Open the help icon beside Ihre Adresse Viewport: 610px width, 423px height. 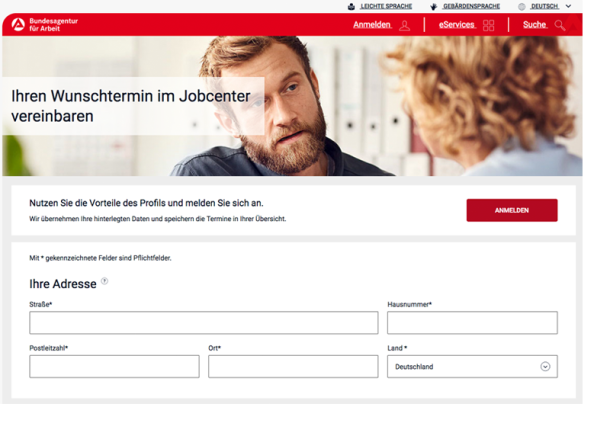[x=105, y=281]
